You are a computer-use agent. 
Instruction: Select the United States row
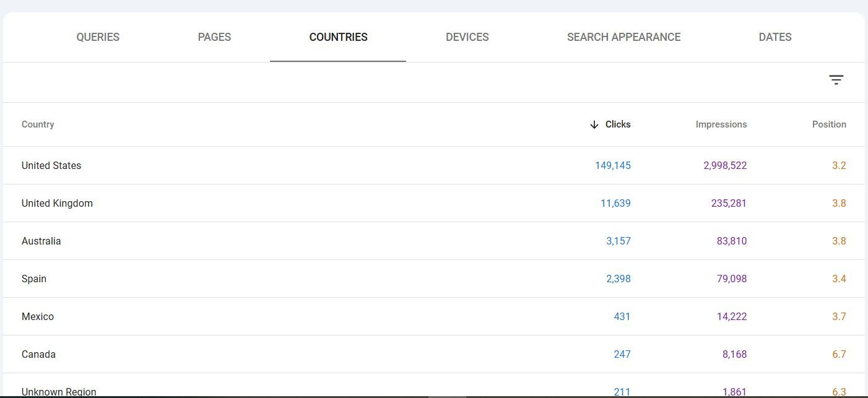click(x=433, y=165)
